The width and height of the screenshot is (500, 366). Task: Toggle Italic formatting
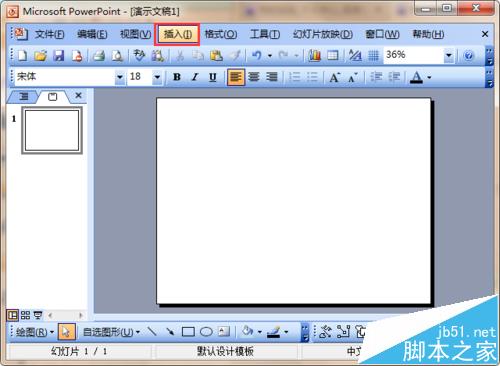pos(195,77)
